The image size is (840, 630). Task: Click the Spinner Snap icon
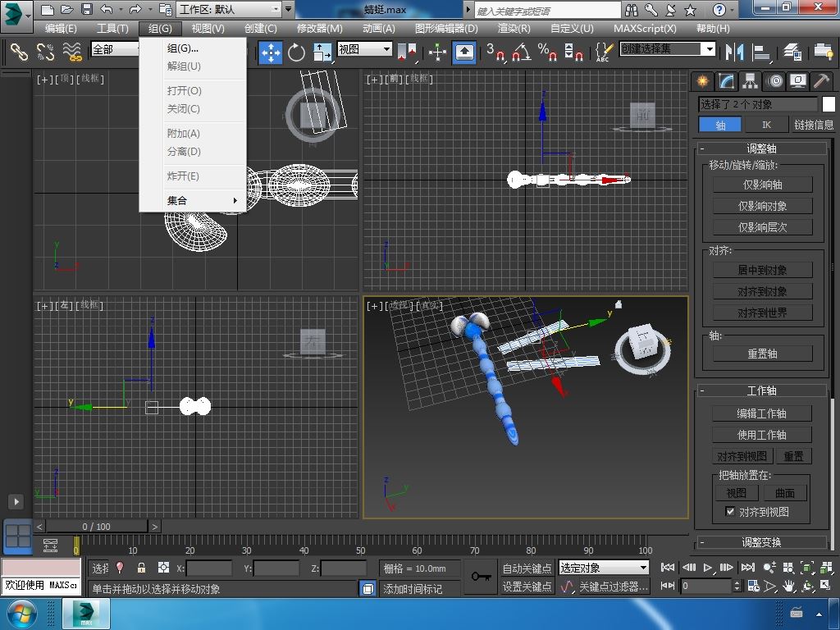coord(573,52)
